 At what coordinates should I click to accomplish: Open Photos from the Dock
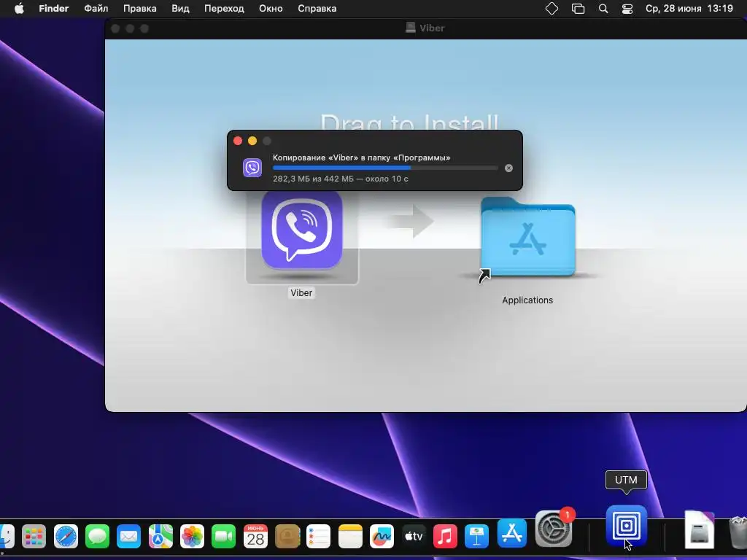pyautogui.click(x=192, y=537)
